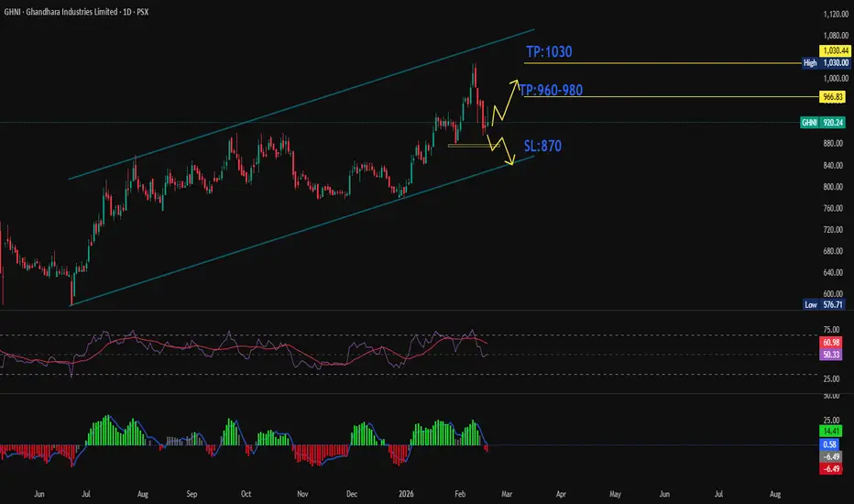Click the Nov label on time axis
The height and width of the screenshot is (504, 854).
(x=302, y=494)
